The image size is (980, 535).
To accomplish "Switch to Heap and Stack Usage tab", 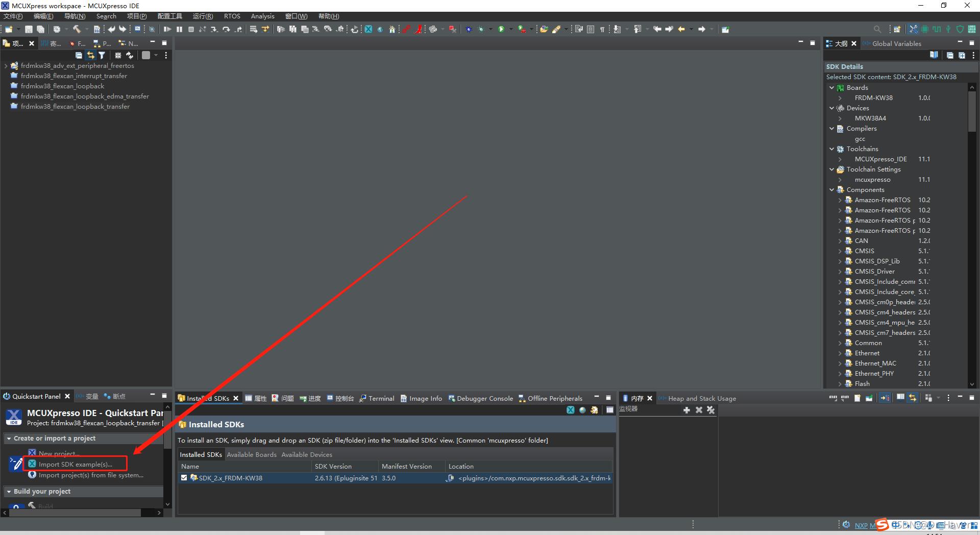I will [x=697, y=398].
